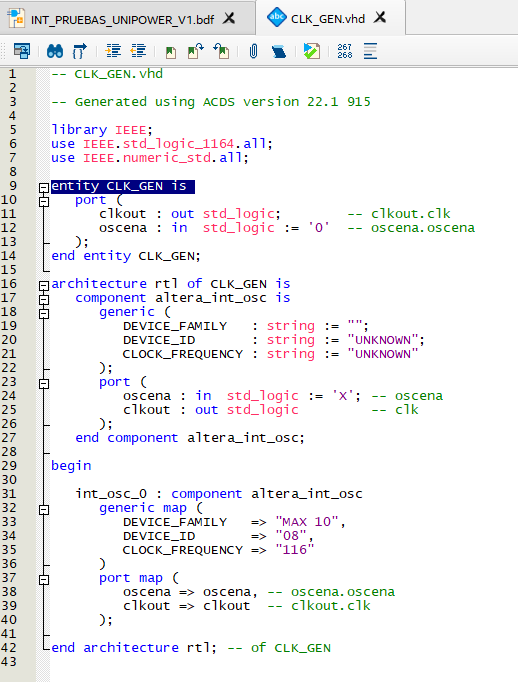The width and height of the screenshot is (518, 682).
Task: Click the find matching delimiter braces icon
Action: [80, 51]
